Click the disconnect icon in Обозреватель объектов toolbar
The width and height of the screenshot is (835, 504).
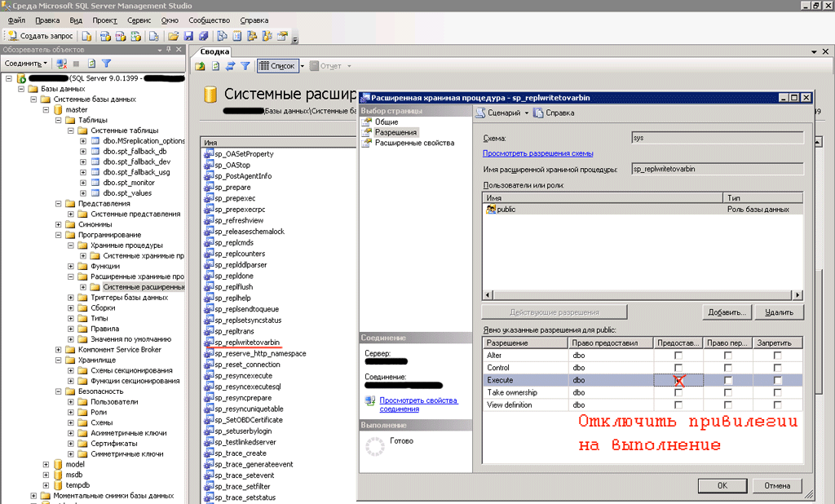coord(61,63)
